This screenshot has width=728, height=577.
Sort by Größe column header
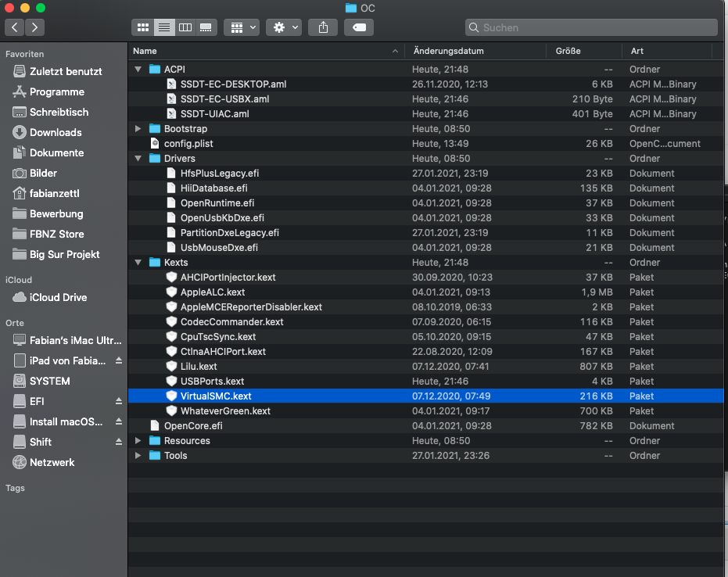point(585,51)
